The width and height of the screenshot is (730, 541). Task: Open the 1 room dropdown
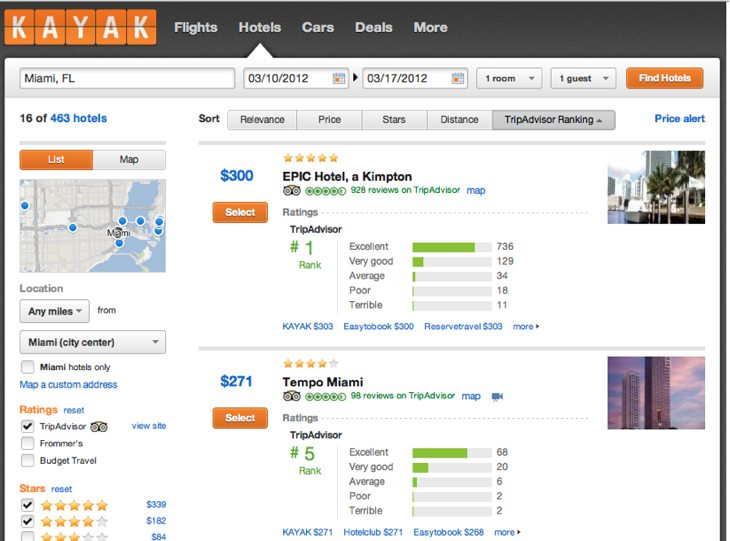pyautogui.click(x=509, y=78)
